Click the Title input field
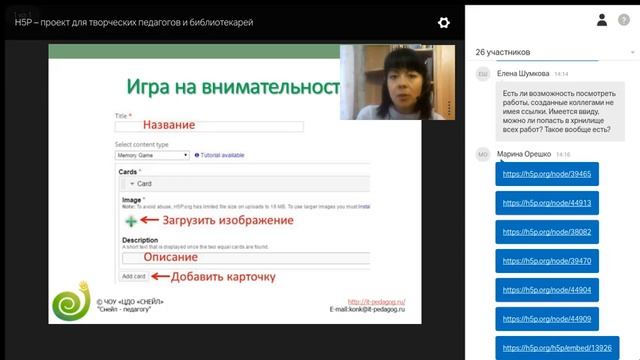 (x=209, y=127)
